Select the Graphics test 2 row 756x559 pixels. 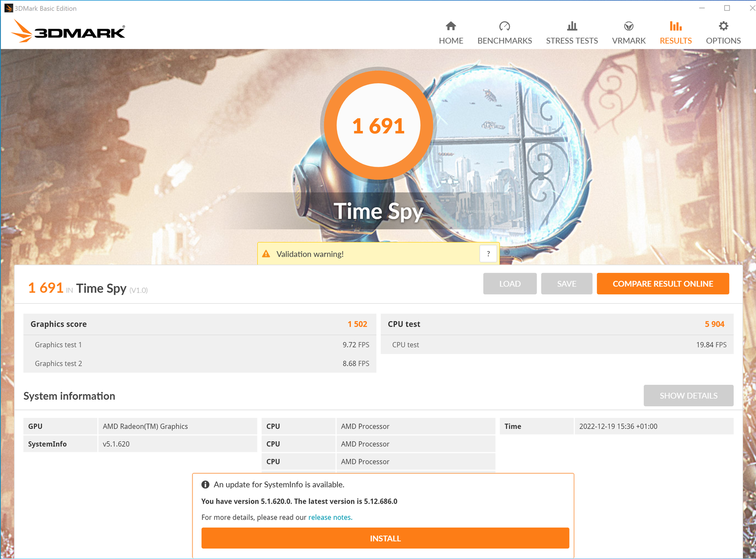pyautogui.click(x=199, y=363)
